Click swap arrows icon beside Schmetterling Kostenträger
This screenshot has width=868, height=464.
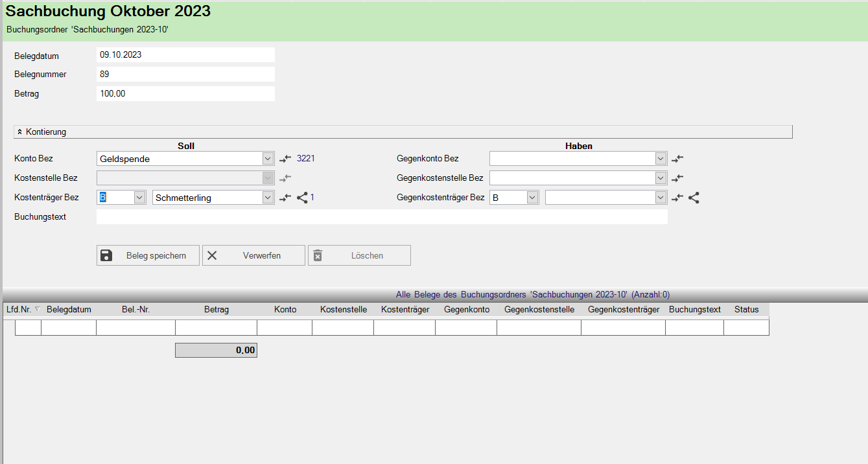(x=285, y=198)
